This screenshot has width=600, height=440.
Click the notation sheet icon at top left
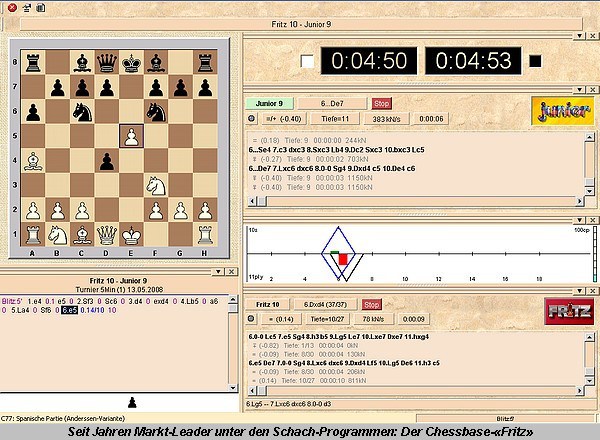tap(41, 7)
